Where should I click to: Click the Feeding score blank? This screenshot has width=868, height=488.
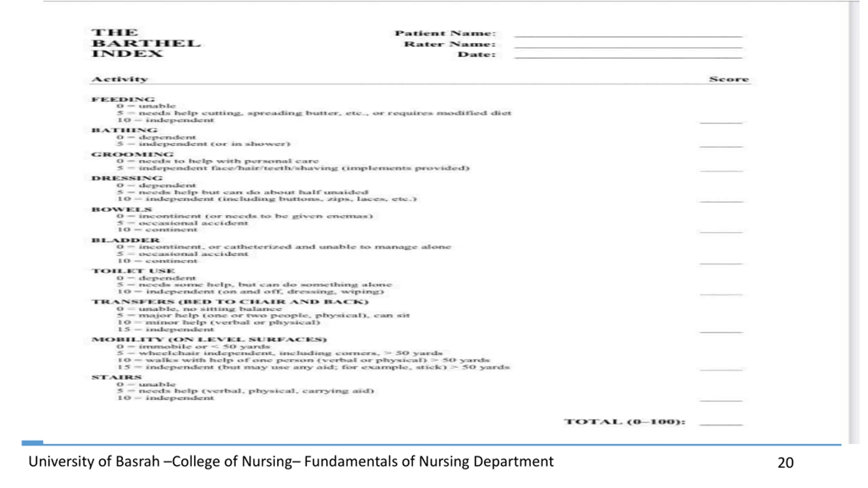[721, 122]
